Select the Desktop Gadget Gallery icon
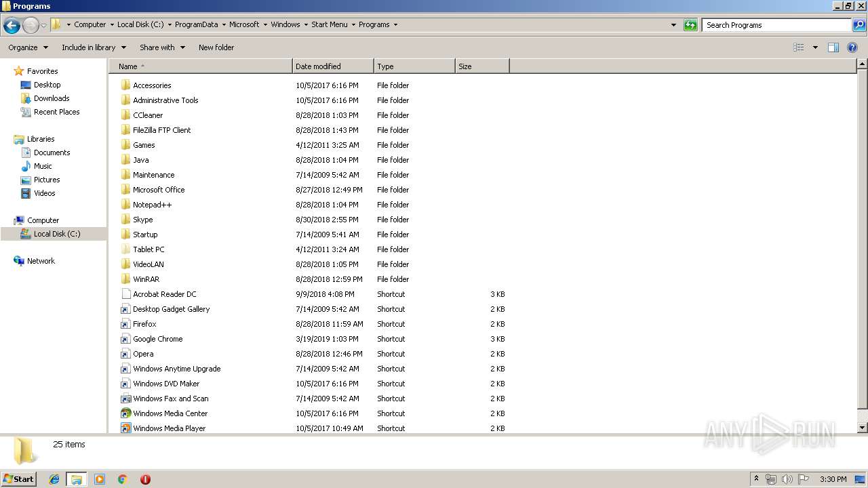 (x=125, y=309)
